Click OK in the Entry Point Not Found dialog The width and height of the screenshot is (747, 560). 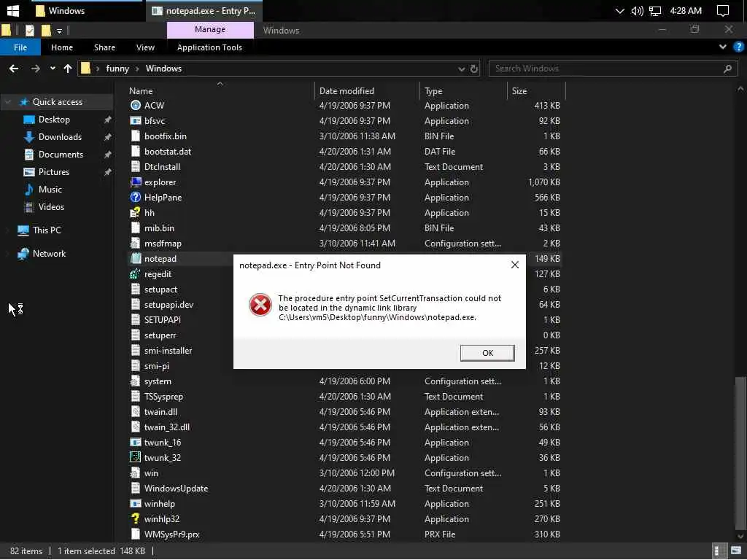[487, 353]
